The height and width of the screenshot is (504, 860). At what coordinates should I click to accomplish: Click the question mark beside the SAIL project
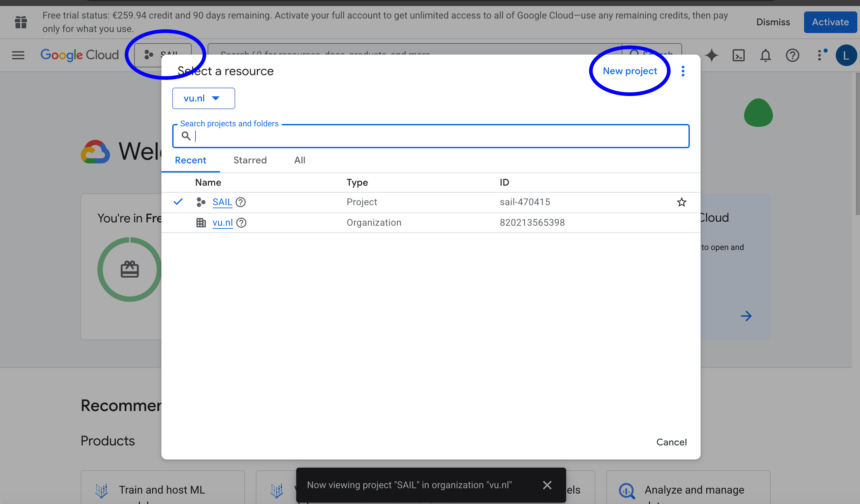tap(241, 202)
